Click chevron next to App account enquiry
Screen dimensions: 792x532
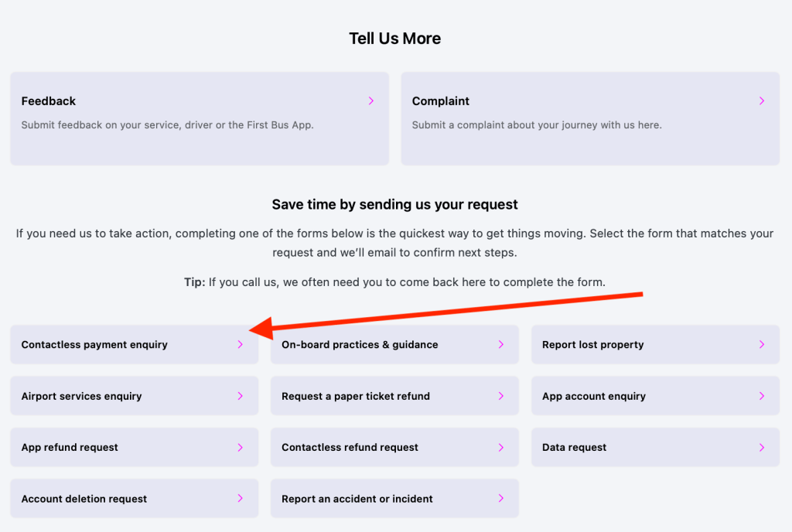point(762,396)
